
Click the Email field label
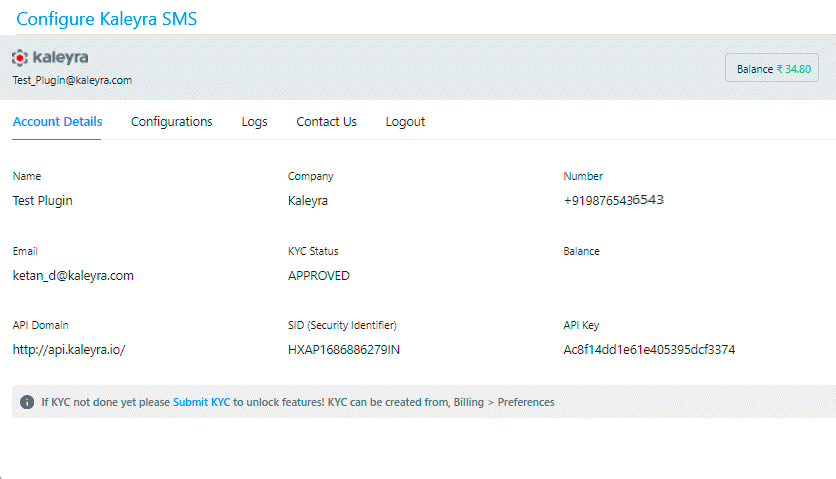tap(25, 251)
